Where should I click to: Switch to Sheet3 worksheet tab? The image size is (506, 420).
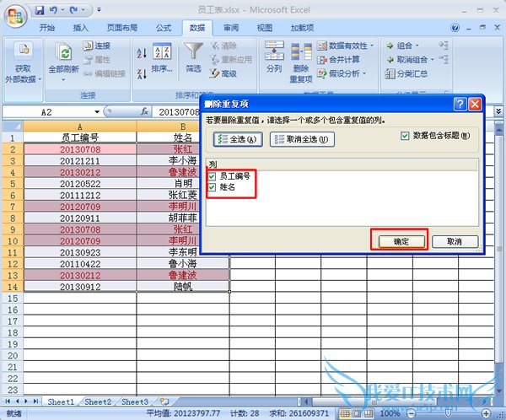click(135, 401)
